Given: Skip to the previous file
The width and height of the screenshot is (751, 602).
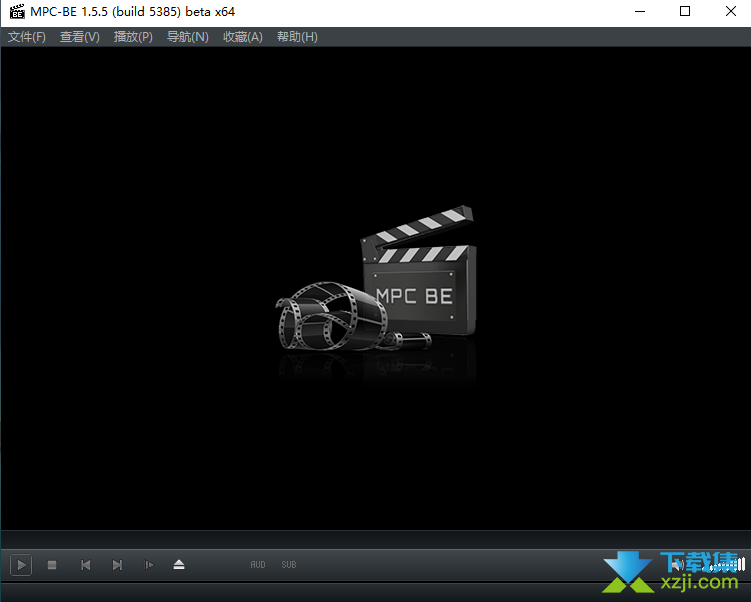Looking at the screenshot, I should [x=85, y=565].
